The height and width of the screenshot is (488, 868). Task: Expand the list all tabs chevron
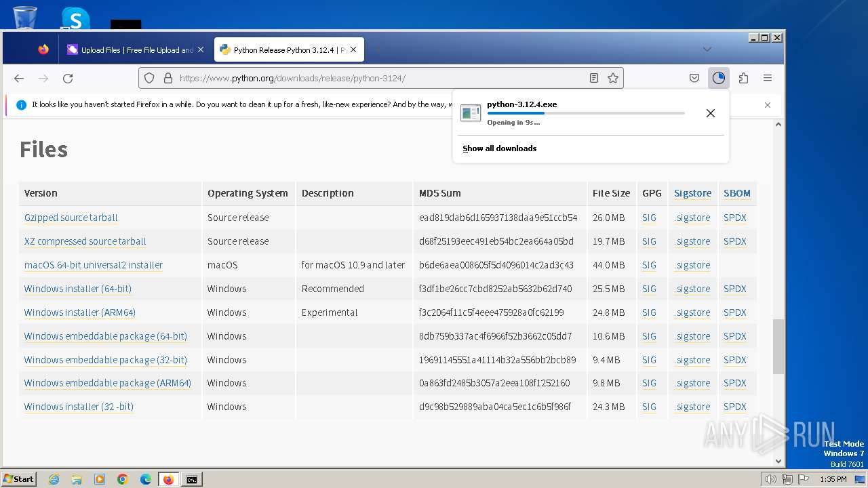tap(707, 49)
